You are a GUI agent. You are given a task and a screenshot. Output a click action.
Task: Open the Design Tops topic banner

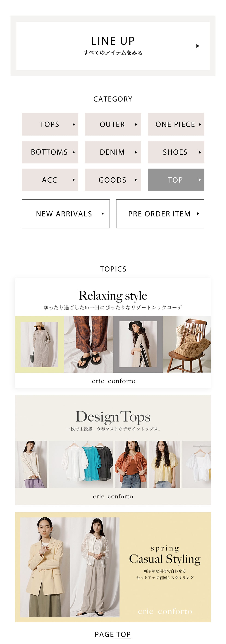coord(113,450)
